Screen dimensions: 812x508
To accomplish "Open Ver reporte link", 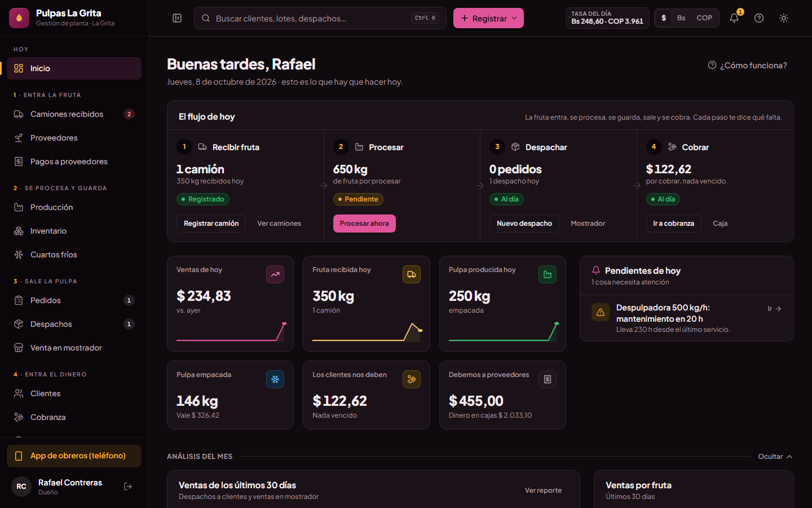I will [543, 491].
